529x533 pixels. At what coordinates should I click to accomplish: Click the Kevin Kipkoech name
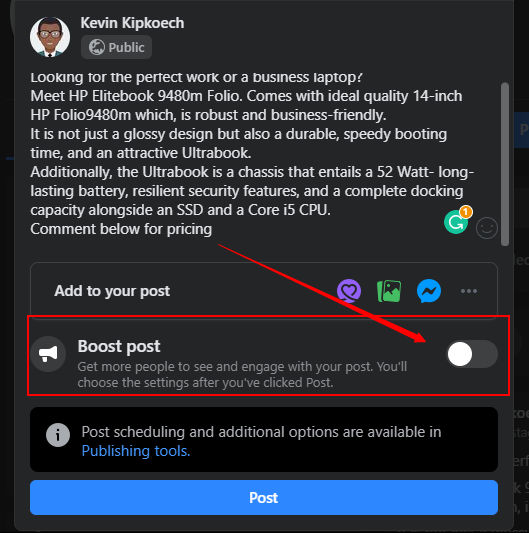tap(132, 23)
